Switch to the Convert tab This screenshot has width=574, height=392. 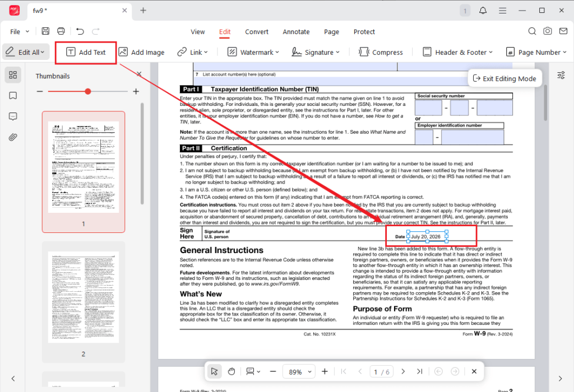[x=257, y=32]
